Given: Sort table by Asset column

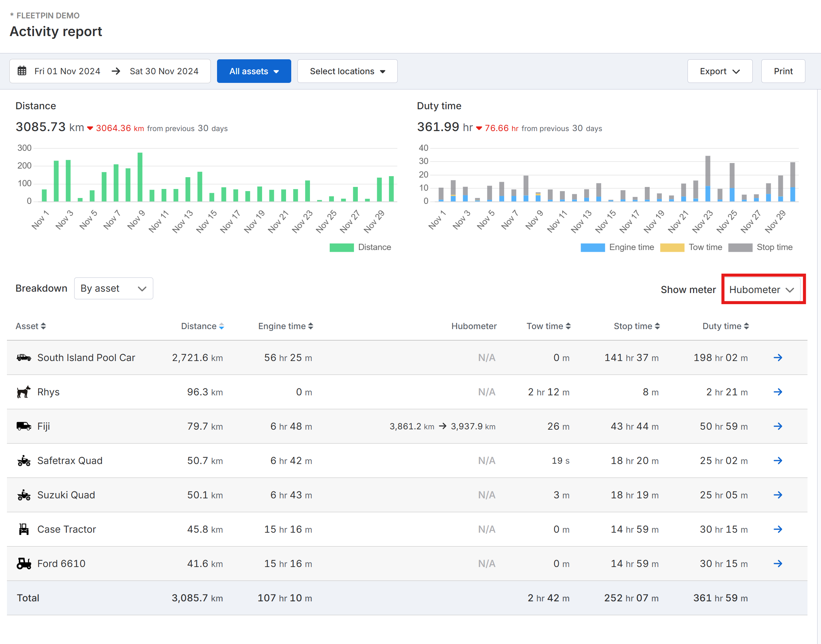Looking at the screenshot, I should (x=31, y=326).
